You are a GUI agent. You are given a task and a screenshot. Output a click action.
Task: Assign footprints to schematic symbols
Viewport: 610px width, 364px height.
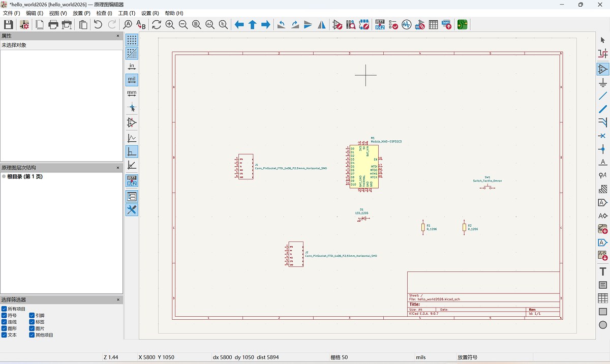pyautogui.click(x=420, y=24)
